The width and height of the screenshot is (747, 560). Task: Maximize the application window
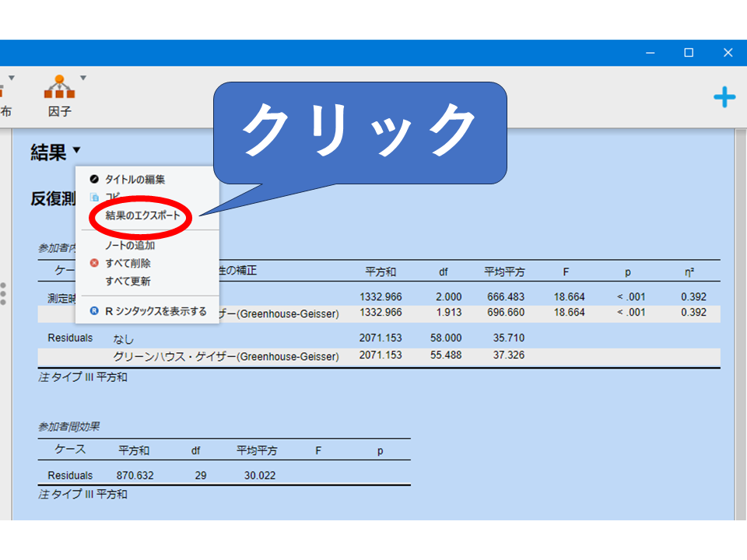click(x=688, y=53)
